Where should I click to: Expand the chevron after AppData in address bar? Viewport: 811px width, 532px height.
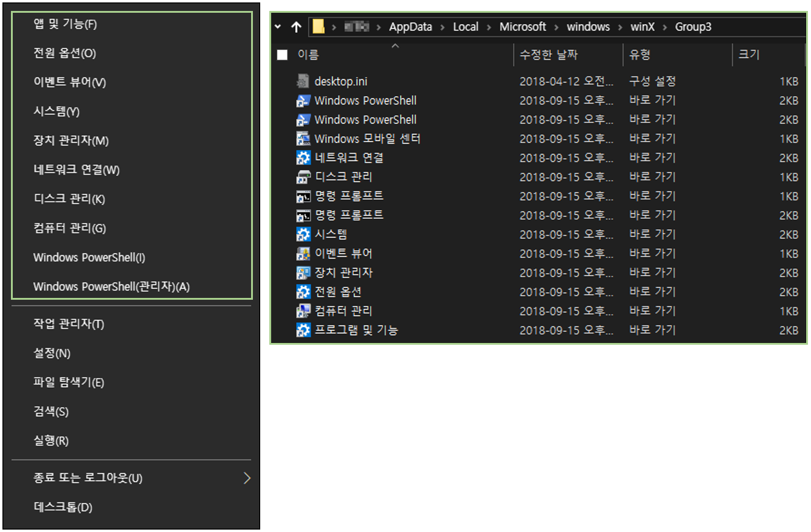coord(442,27)
